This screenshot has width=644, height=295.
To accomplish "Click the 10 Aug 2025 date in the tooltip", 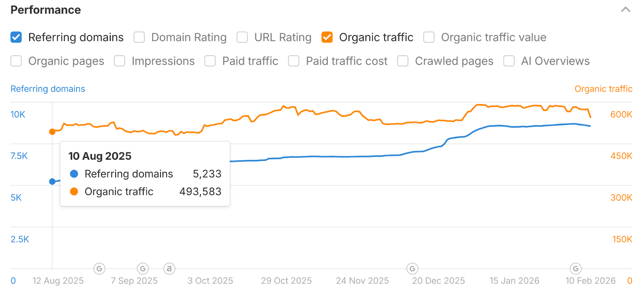I will tap(99, 156).
